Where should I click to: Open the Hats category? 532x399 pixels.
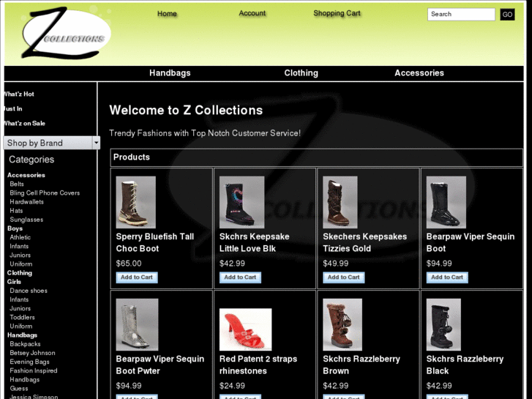(x=16, y=211)
